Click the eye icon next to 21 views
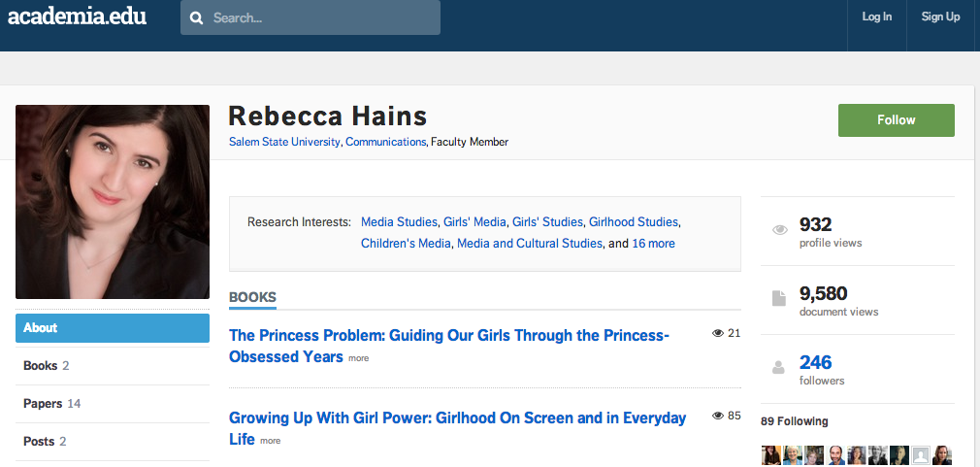The height and width of the screenshot is (467, 980). [718, 333]
